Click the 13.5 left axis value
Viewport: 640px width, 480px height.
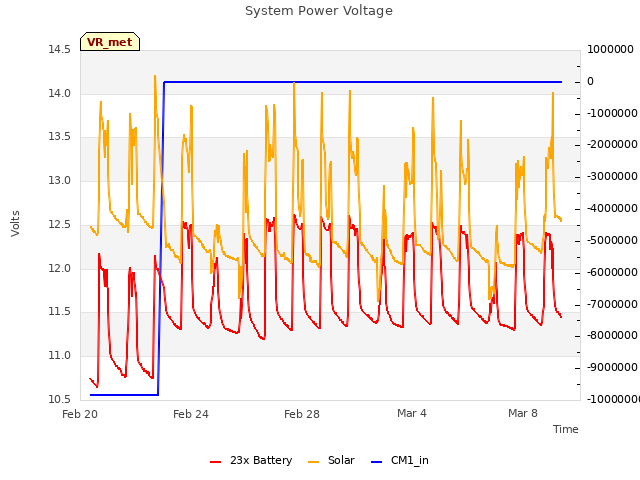pos(59,136)
